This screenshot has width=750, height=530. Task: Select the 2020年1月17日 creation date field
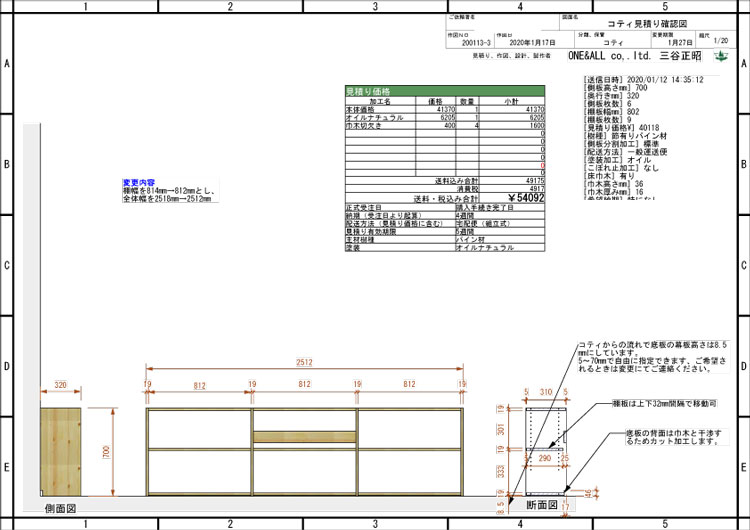[x=531, y=44]
